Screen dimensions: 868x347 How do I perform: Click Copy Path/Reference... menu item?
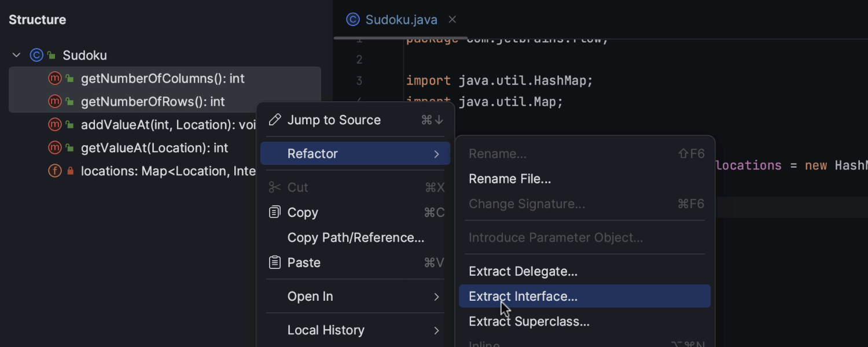[355, 238]
